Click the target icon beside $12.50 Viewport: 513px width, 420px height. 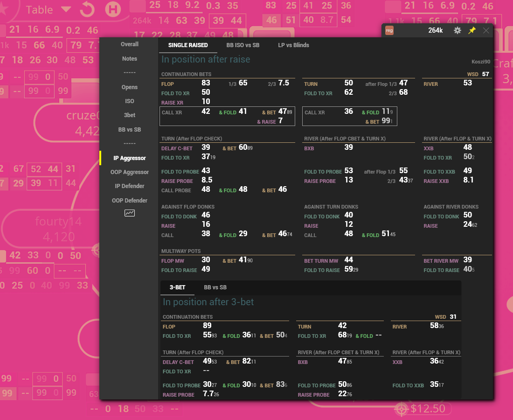click(401, 409)
